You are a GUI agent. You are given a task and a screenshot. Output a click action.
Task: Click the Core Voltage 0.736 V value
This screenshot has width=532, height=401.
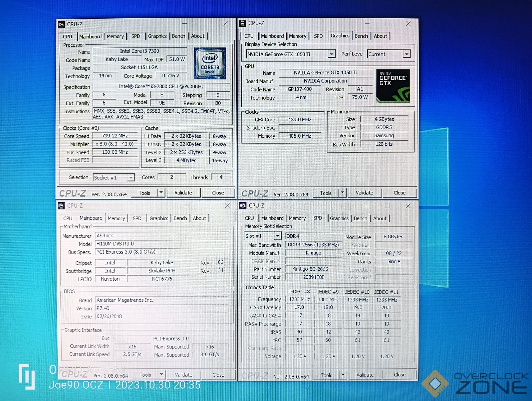tap(171, 76)
